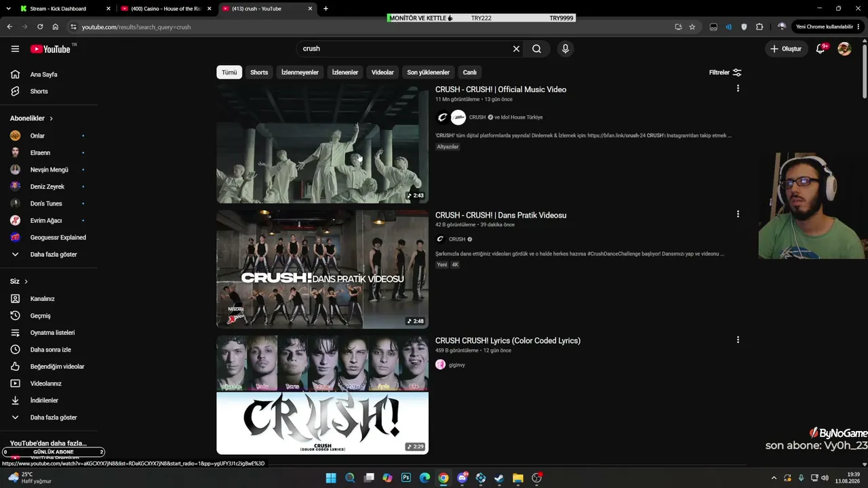This screenshot has width=868, height=488.
Task: Open Daha sonra izle in sidebar
Action: (49, 350)
